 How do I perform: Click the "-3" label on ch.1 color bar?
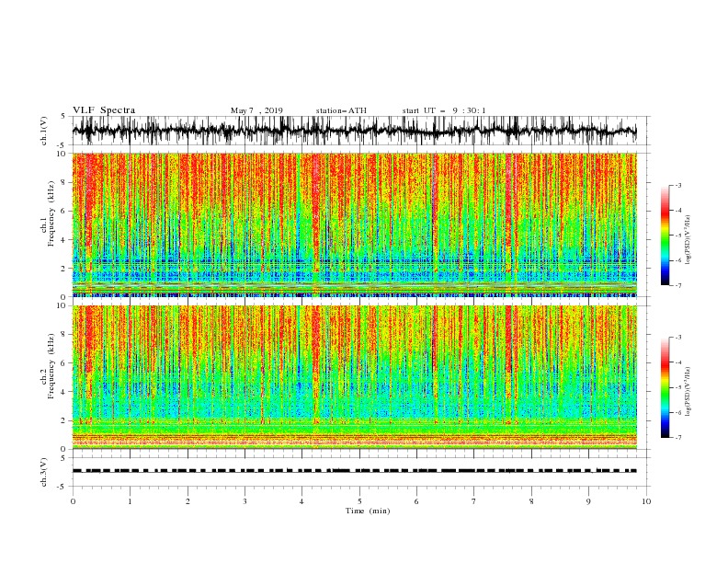(x=678, y=185)
